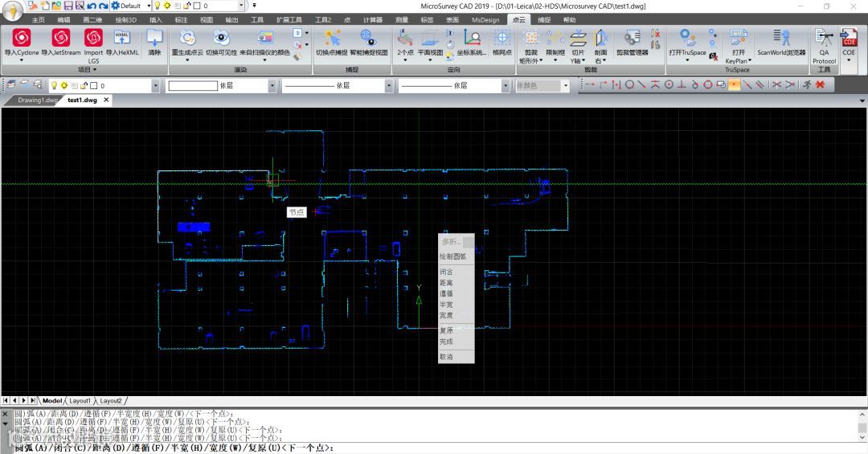Choose 闭合 from the context menu
The width and height of the screenshot is (868, 454).
tap(446, 272)
